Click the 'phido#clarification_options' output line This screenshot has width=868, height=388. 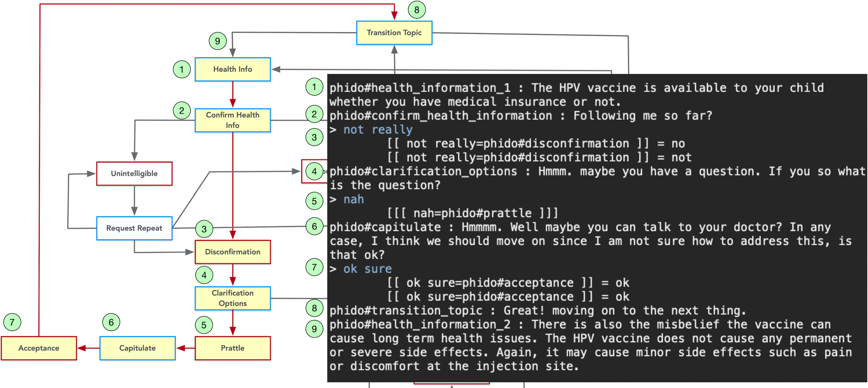tap(597, 171)
